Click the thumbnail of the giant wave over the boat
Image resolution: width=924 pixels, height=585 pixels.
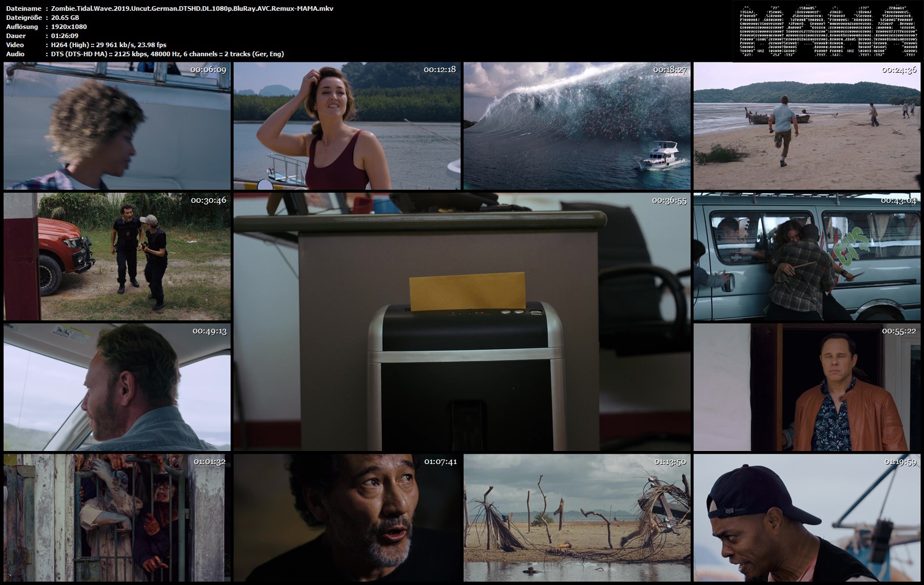click(577, 126)
